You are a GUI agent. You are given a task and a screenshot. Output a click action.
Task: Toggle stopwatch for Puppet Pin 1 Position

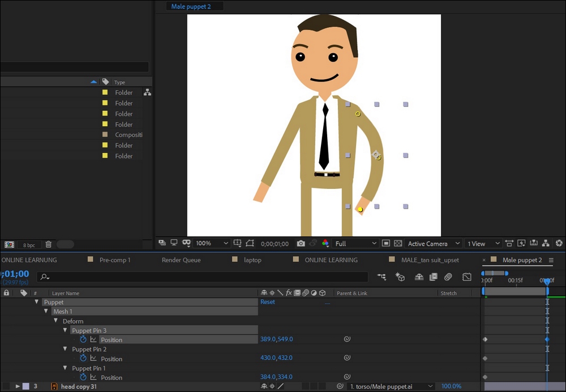(x=83, y=377)
